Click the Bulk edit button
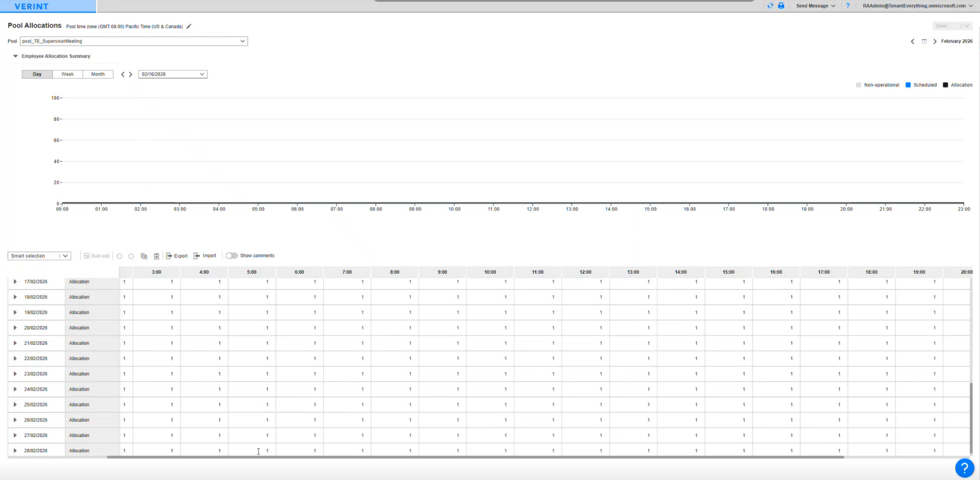This screenshot has width=980, height=480. tap(96, 256)
